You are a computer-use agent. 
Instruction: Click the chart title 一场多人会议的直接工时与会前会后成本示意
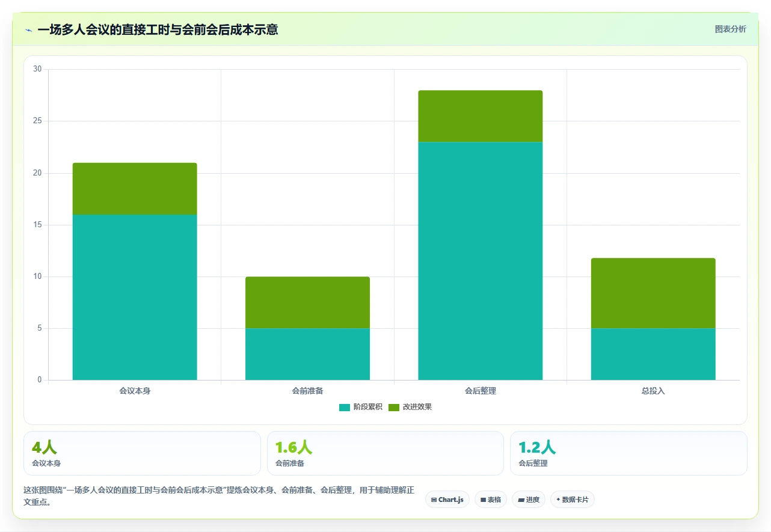158,29
